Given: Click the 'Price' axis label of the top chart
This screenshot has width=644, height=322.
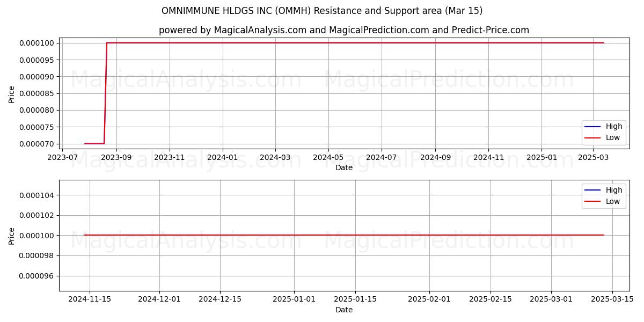Looking at the screenshot, I should pyautogui.click(x=12, y=93).
